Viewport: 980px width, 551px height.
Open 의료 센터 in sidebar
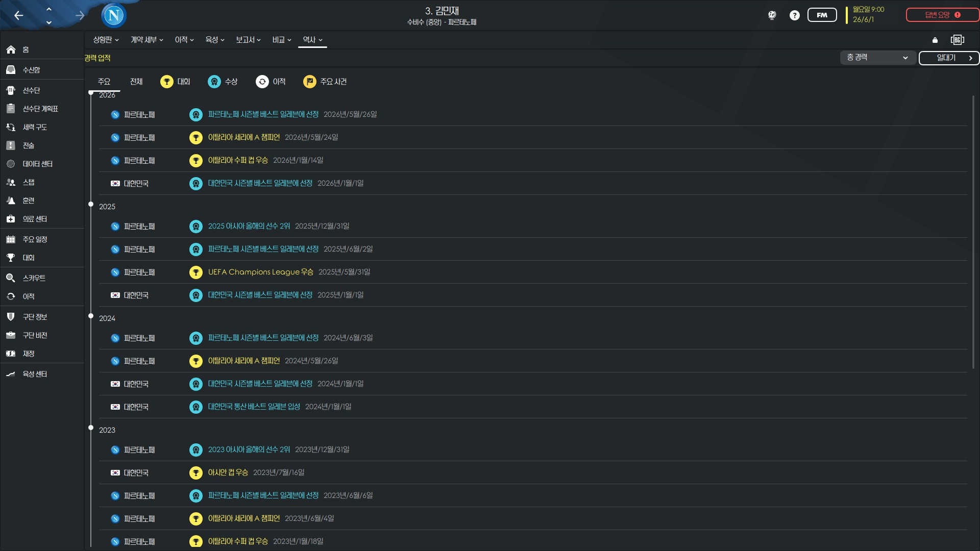coord(42,219)
